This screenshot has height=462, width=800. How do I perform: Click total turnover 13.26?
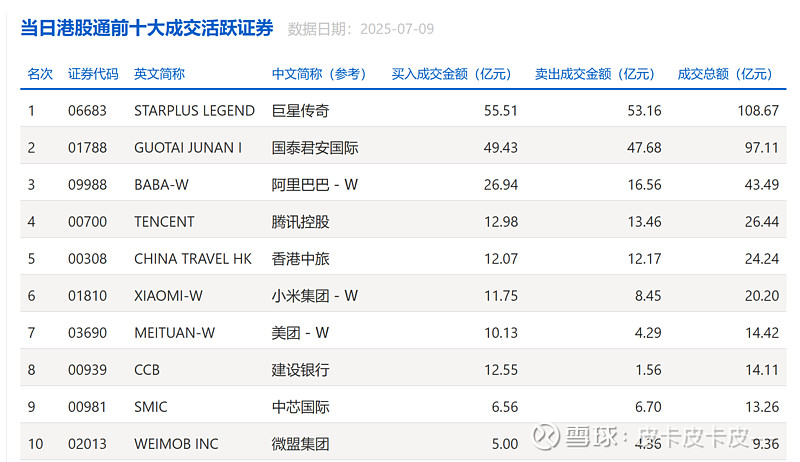tap(762, 407)
